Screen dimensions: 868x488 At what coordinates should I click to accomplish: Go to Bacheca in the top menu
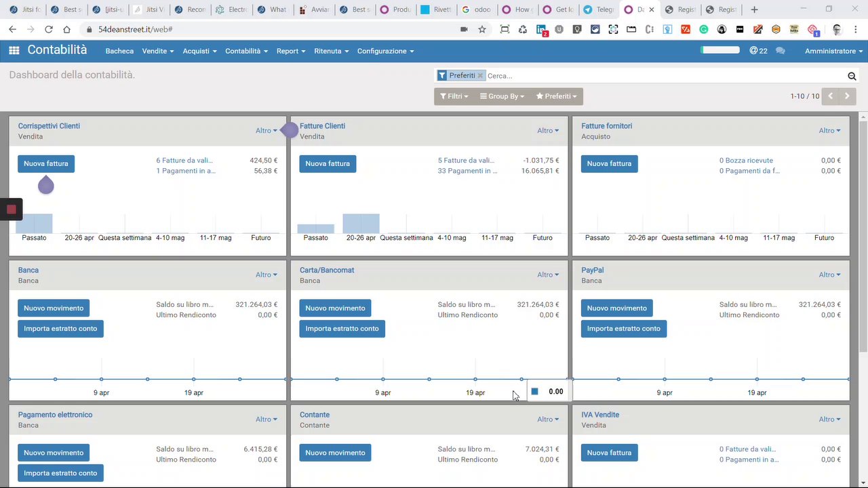(119, 51)
